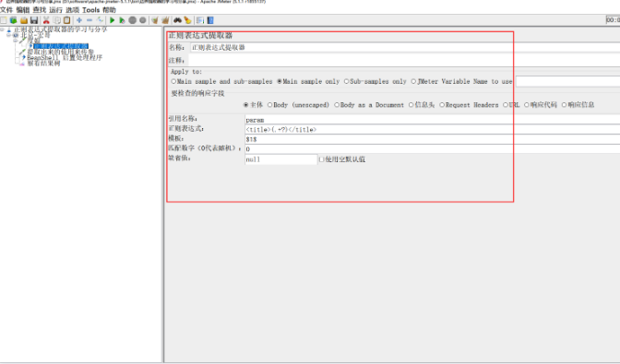Viewport: 620px width, 364px height.
Task: Select BeanShell 后置处理程序 in tree
Action: click(x=65, y=57)
